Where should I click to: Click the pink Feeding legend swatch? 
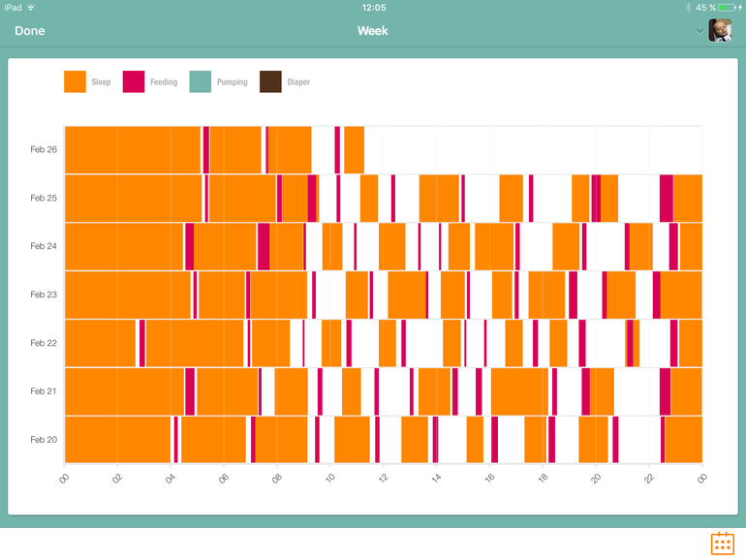[x=134, y=82]
